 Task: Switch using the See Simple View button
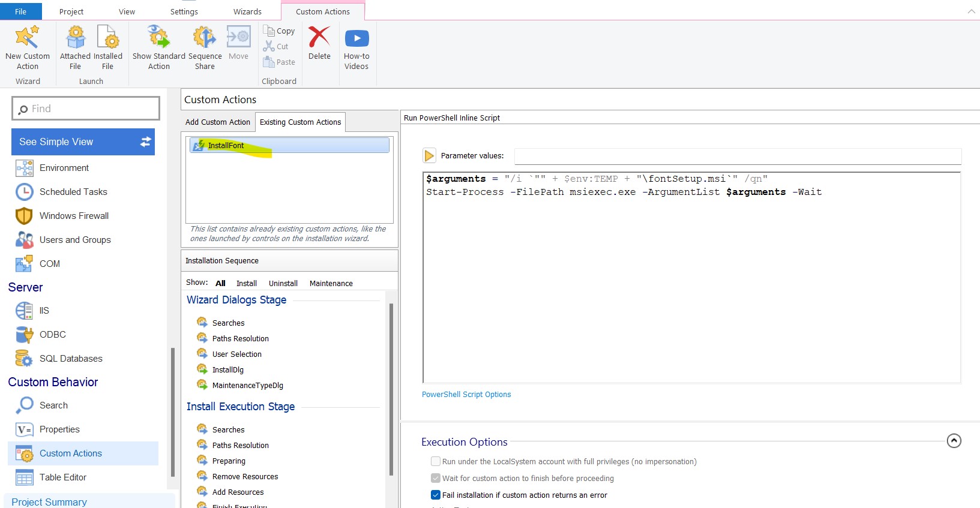[x=83, y=142]
